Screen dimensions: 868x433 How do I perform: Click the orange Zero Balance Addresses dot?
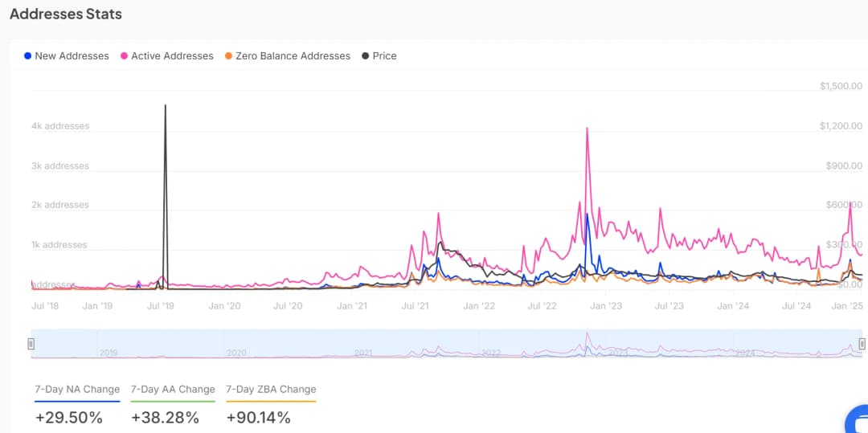[x=229, y=56]
